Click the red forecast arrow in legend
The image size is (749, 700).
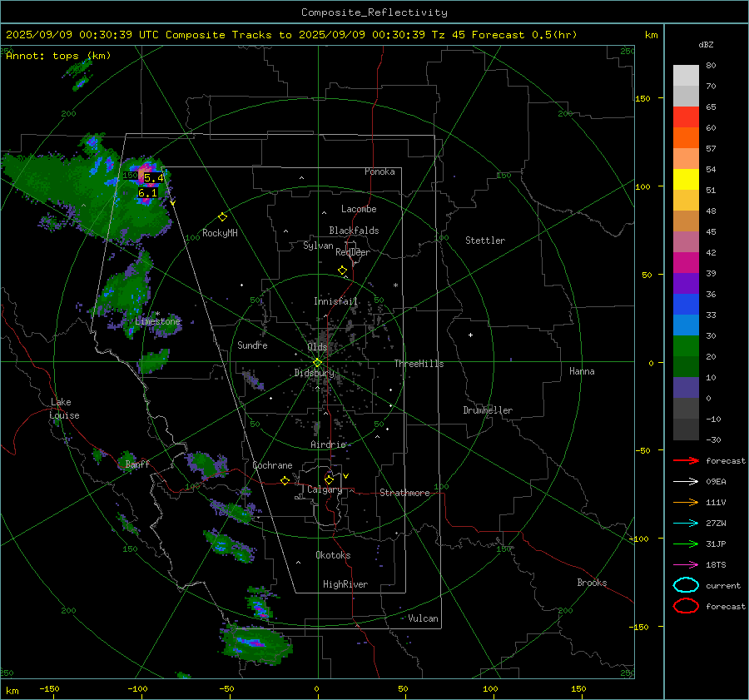(x=686, y=460)
